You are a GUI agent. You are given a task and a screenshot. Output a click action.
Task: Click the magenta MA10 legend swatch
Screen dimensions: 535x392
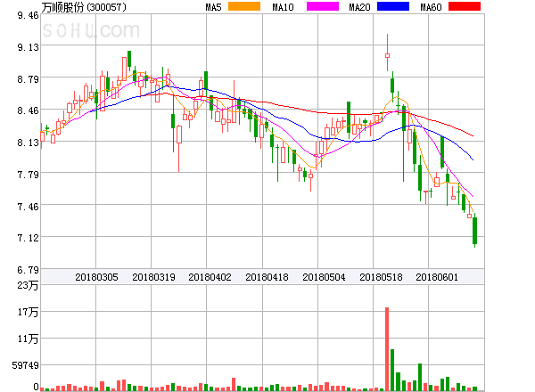tap(323, 6)
